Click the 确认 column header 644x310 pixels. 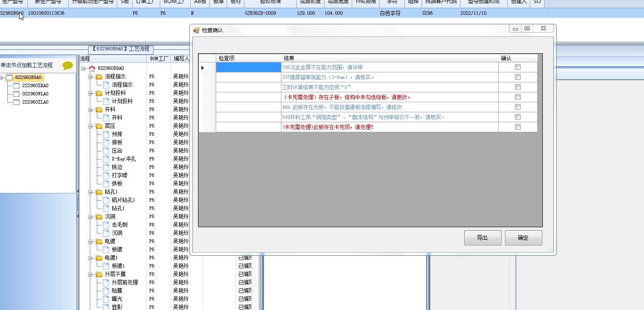click(x=518, y=58)
